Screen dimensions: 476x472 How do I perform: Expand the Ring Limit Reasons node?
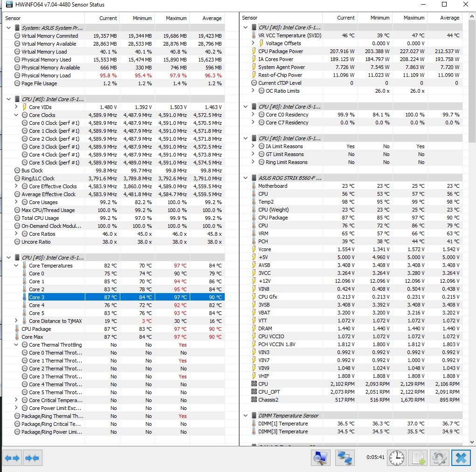pos(253,162)
